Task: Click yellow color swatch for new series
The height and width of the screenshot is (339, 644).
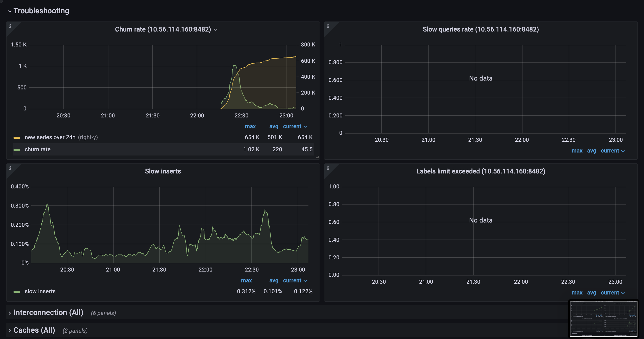Action: [17, 138]
